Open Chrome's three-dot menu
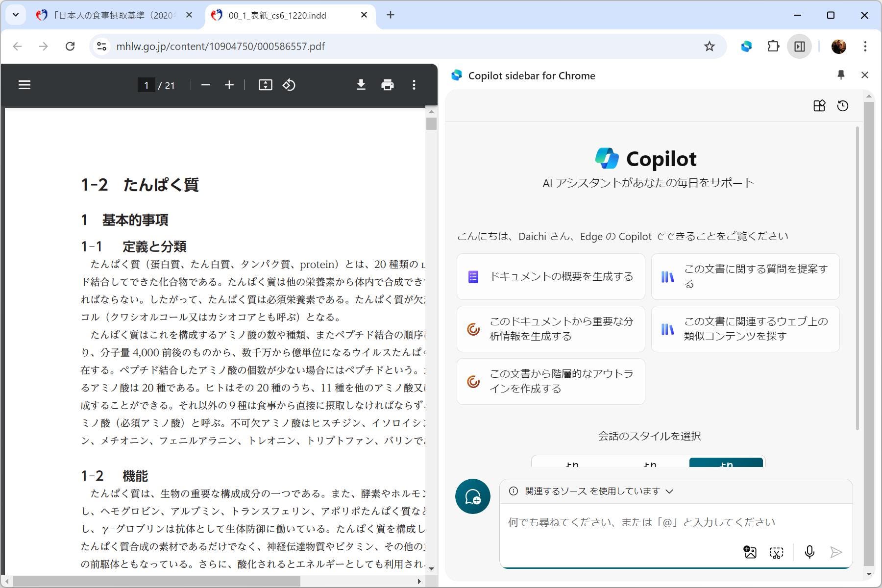882x588 pixels. coord(865,46)
